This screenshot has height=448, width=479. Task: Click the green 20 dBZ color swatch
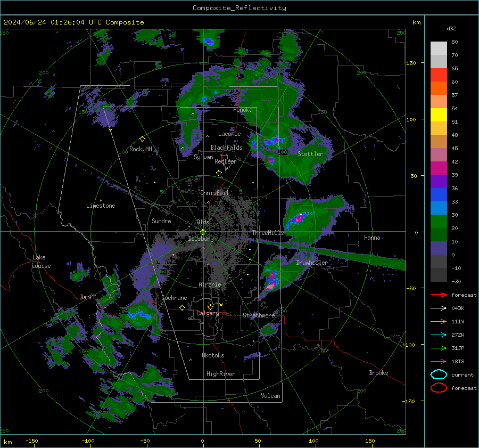pos(439,221)
